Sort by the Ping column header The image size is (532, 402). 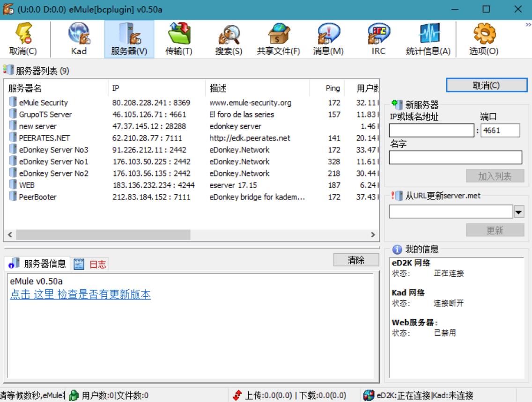point(327,88)
